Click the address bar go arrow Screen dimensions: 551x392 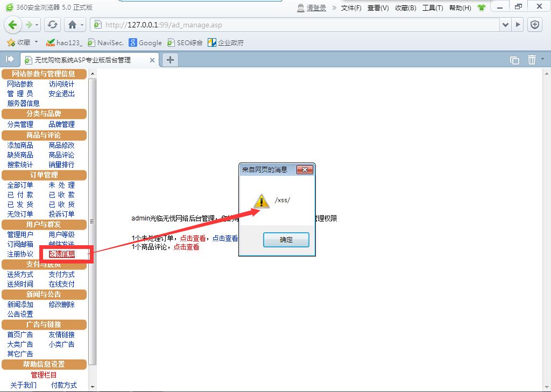(x=518, y=25)
